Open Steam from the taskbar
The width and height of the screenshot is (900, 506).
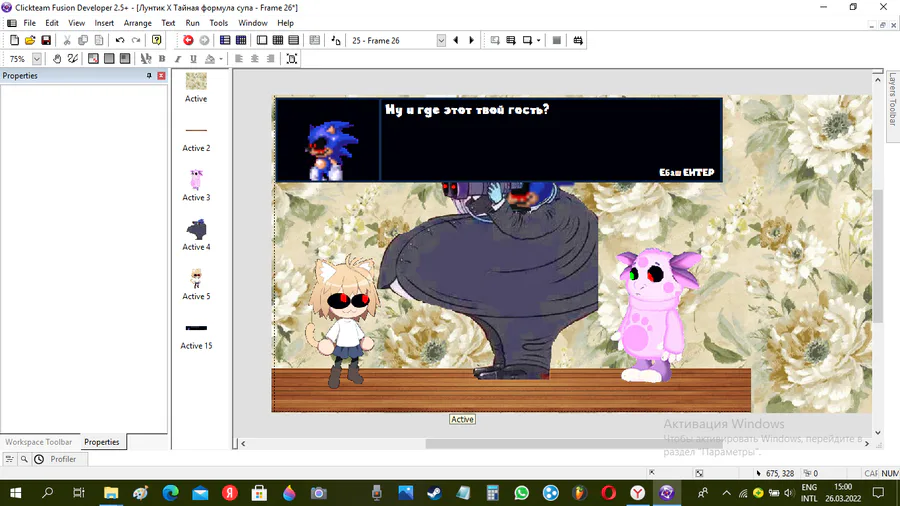tap(434, 493)
